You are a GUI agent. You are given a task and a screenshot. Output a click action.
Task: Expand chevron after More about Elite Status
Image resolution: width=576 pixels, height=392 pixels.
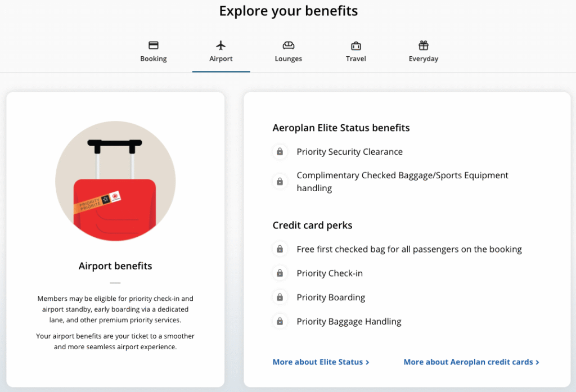point(368,362)
